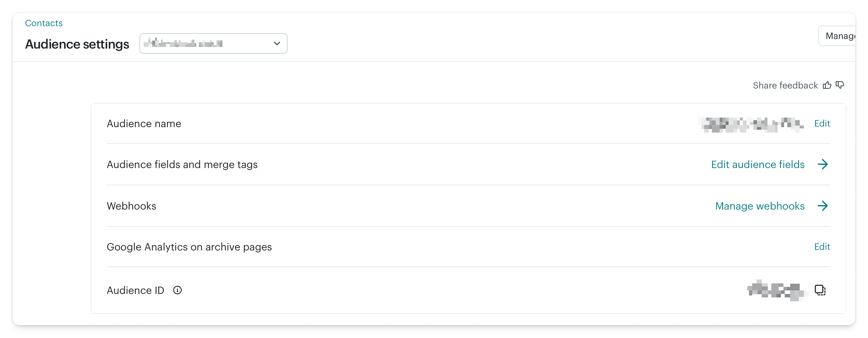Click the copy icon next to Audience ID
This screenshot has height=338, width=868.
point(820,290)
